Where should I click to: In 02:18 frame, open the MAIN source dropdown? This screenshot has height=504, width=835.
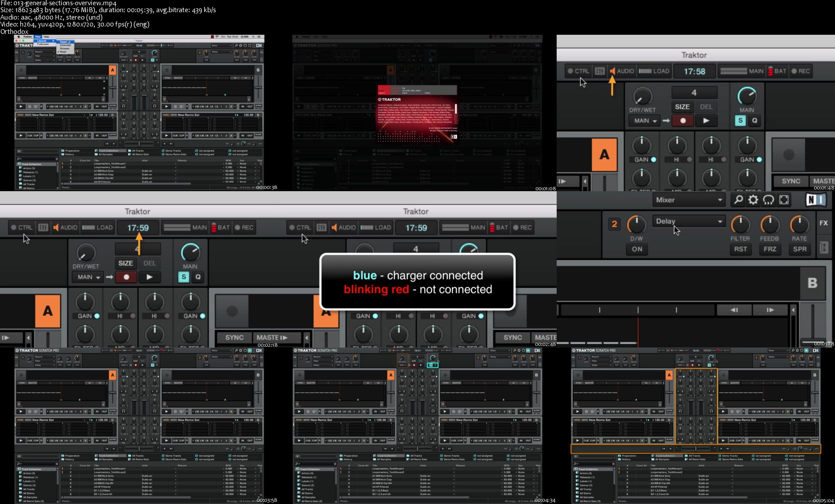(88, 277)
